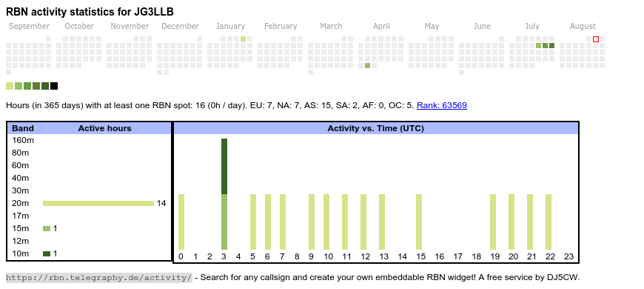
Task: Click the 80m band row label
Action: [x=21, y=153]
